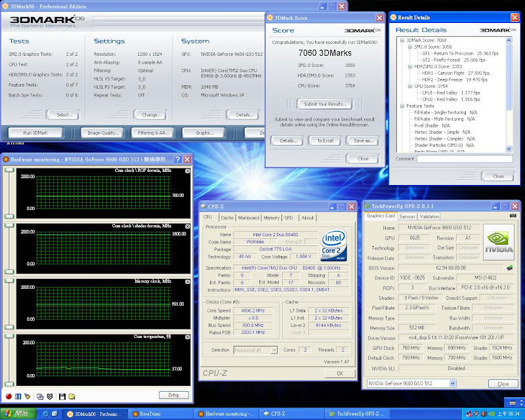Click the To Excel button
The image size is (525, 420).
click(x=325, y=140)
